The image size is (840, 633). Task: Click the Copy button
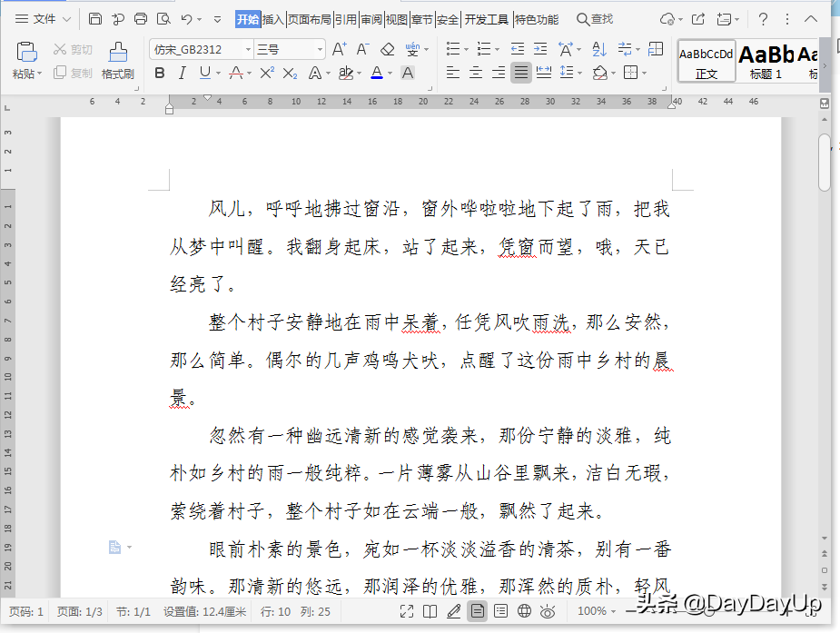coord(73,73)
